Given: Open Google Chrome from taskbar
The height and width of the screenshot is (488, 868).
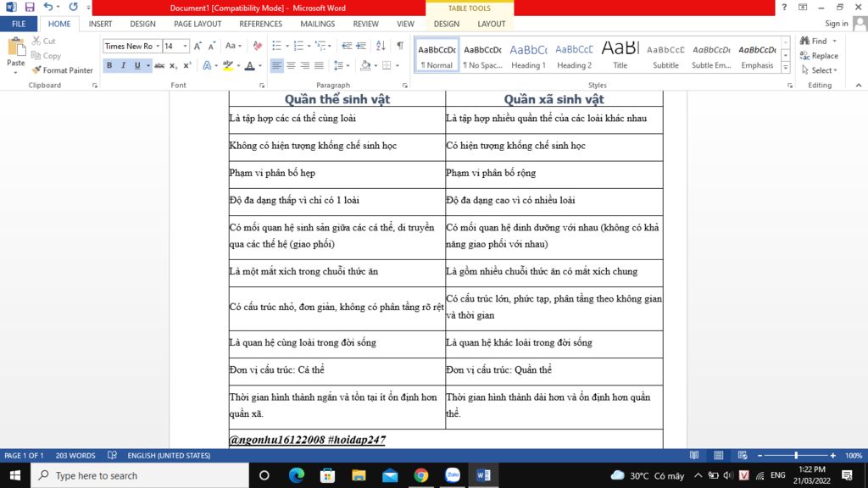Looking at the screenshot, I should 421,475.
